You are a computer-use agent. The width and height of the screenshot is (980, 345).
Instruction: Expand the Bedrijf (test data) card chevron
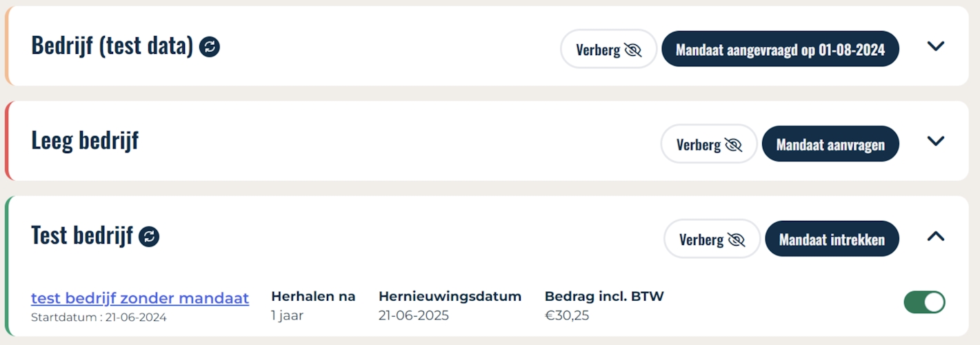point(935,46)
